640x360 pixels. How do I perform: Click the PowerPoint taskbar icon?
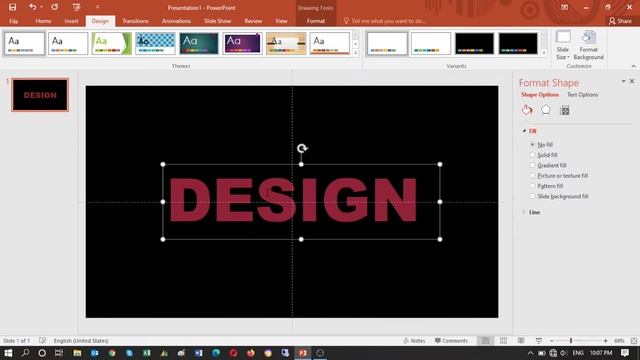pos(302,353)
